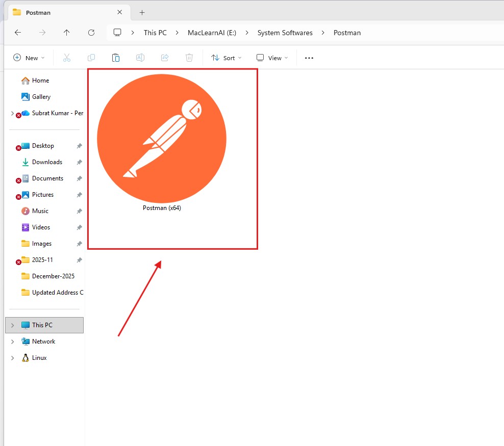Select Downloads in the sidebar
504x446 pixels.
tap(47, 162)
